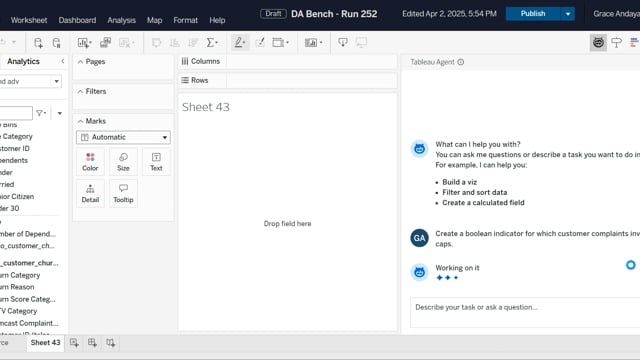The width and height of the screenshot is (640, 360).
Task: Toggle the Tableau Agent icon in toolbar
Action: click(598, 42)
